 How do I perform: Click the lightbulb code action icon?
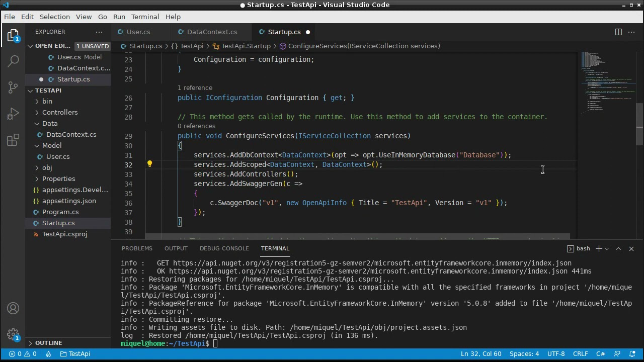pyautogui.click(x=149, y=164)
